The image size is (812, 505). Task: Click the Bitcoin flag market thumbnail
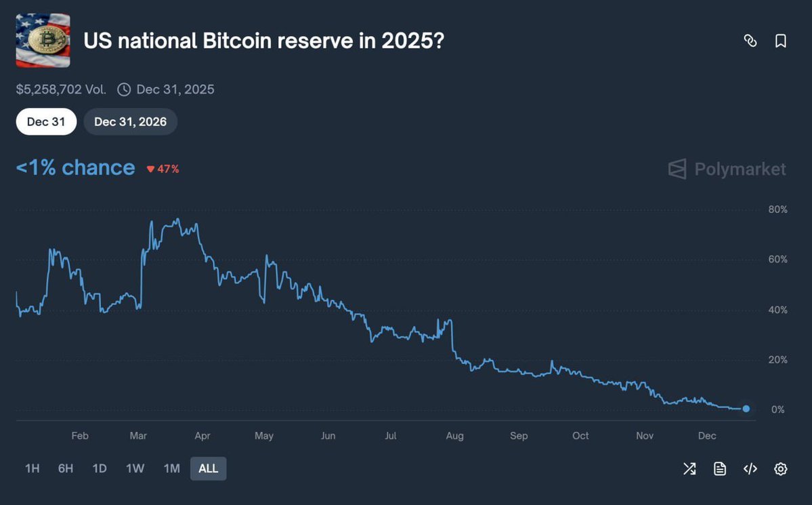(43, 41)
